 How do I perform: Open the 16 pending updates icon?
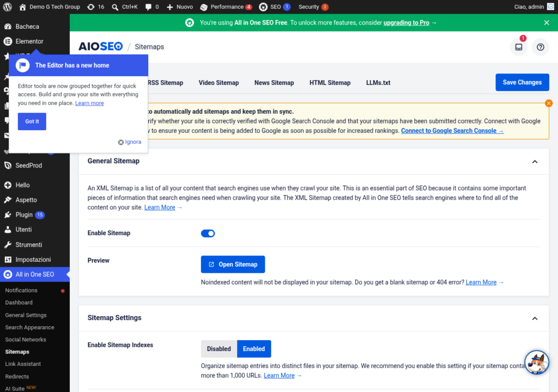click(x=96, y=7)
